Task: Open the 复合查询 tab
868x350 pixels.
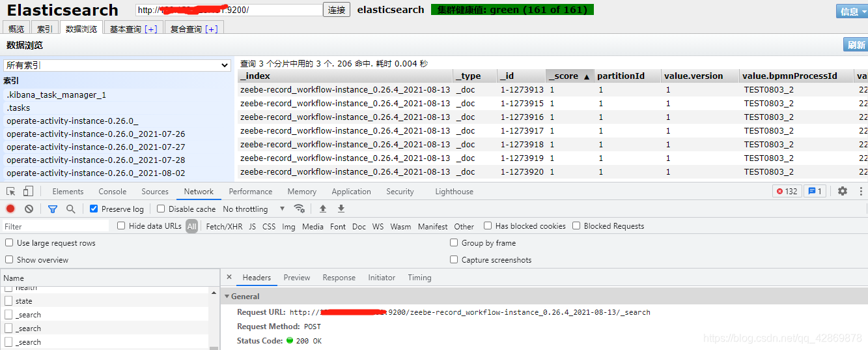Action: coord(194,29)
